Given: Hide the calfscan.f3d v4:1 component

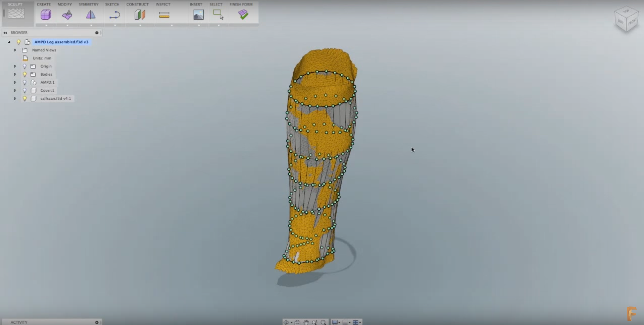Looking at the screenshot, I should click(24, 98).
